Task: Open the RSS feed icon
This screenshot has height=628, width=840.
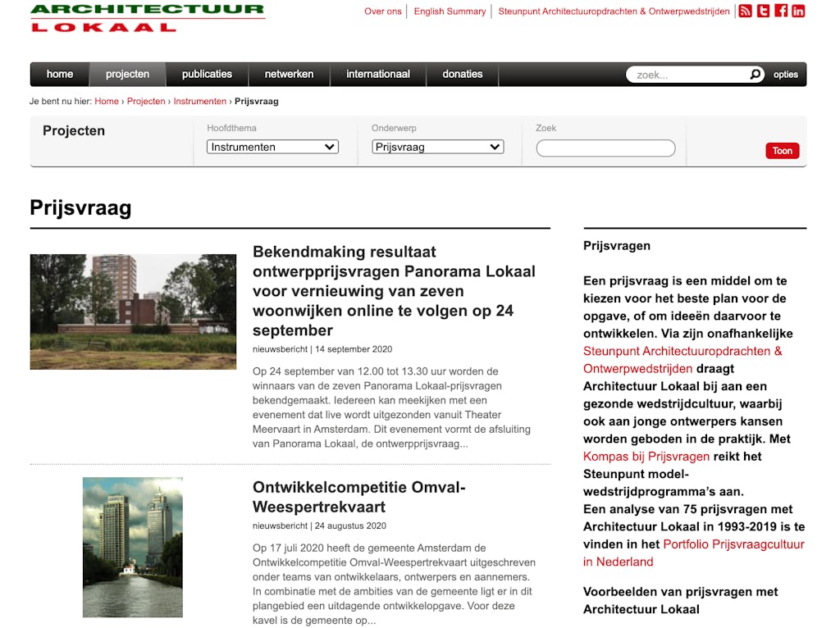Action: click(x=745, y=11)
